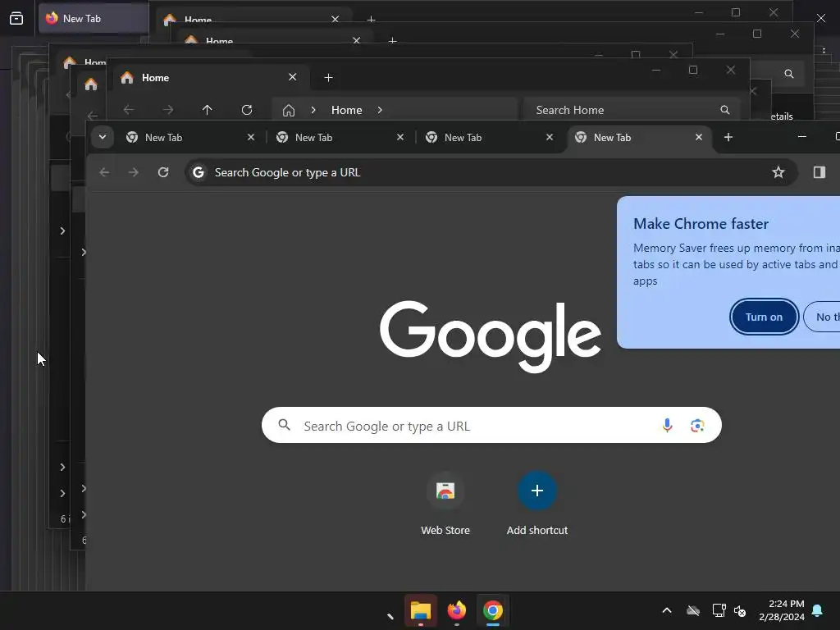This screenshot has height=630, width=840.
Task: Bookmark this tab with the star icon
Action: tap(778, 172)
